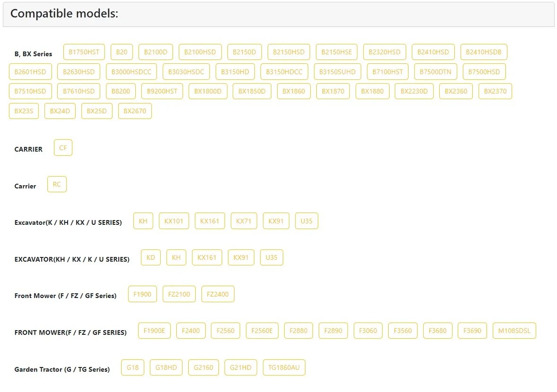Image resolution: width=557 pixels, height=392 pixels.
Task: Select the B20 model tag
Action: pos(122,52)
